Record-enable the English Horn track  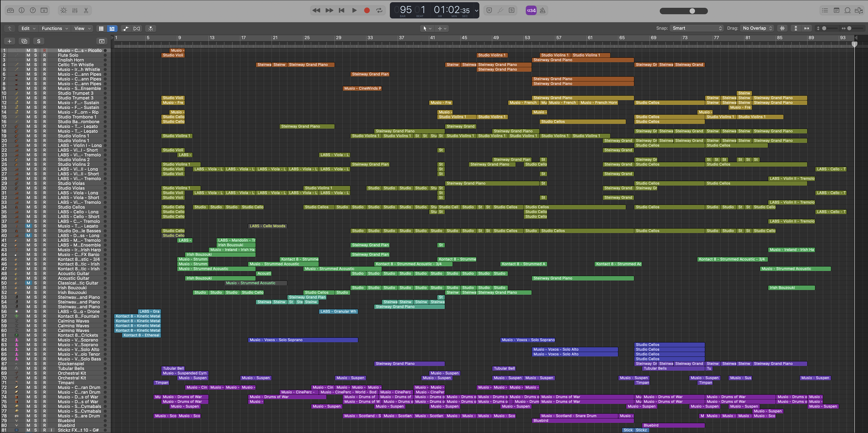pyautogui.click(x=44, y=60)
